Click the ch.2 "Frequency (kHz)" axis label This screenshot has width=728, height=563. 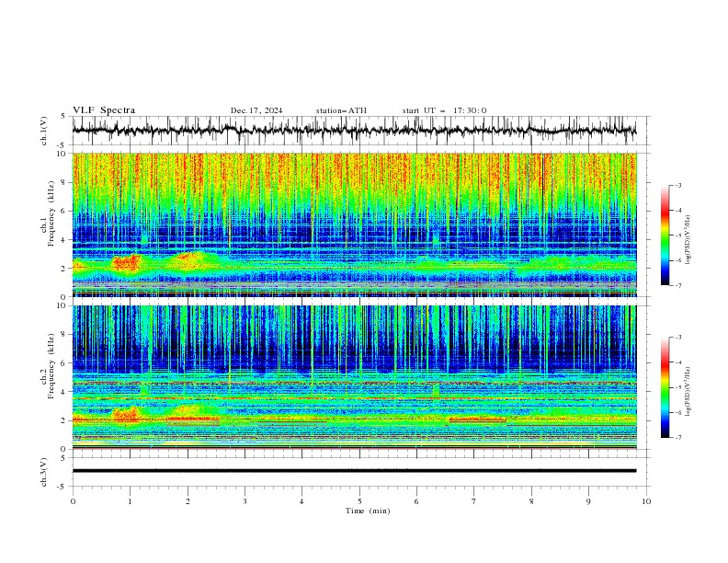pyautogui.click(x=51, y=365)
